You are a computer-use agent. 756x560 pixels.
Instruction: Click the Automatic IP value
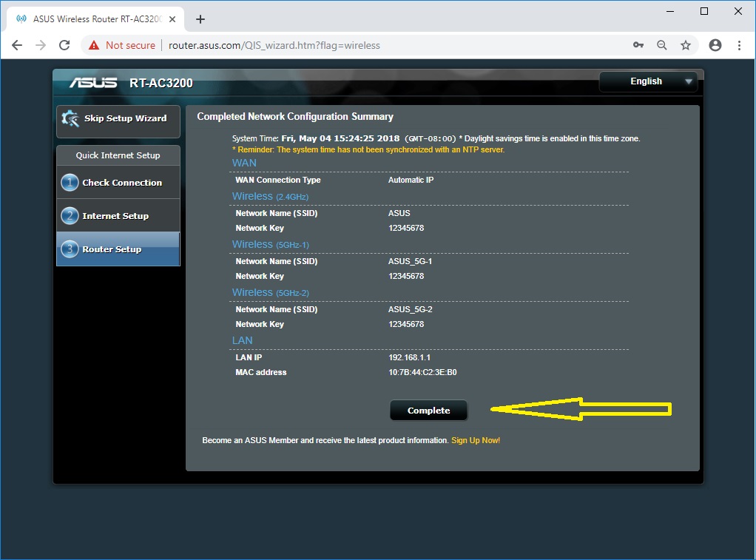411,180
